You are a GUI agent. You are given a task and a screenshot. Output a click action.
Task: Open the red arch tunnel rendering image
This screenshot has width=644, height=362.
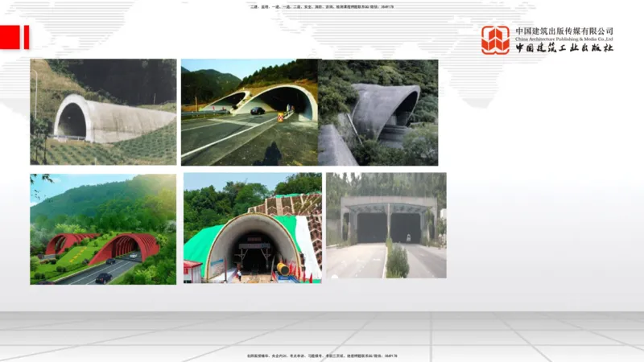103,228
